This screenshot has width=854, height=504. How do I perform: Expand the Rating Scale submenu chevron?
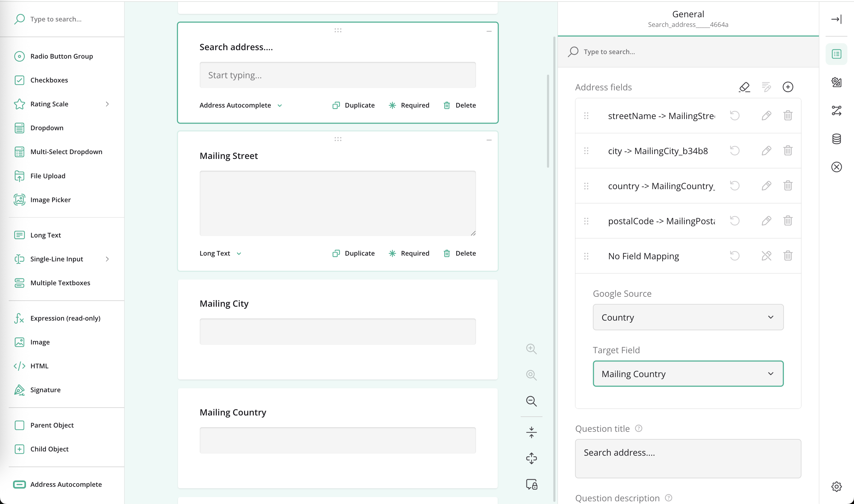pos(107,104)
